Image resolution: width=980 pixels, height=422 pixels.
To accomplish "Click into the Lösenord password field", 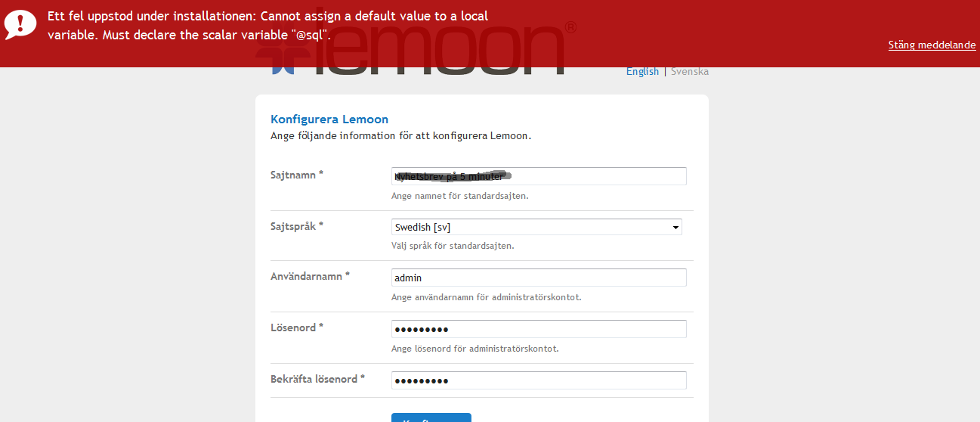I will [x=539, y=329].
